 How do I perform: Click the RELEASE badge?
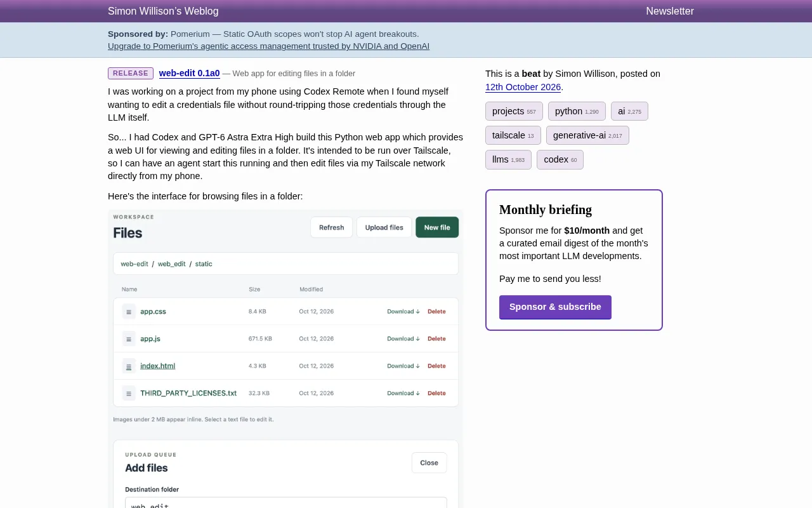tap(131, 74)
